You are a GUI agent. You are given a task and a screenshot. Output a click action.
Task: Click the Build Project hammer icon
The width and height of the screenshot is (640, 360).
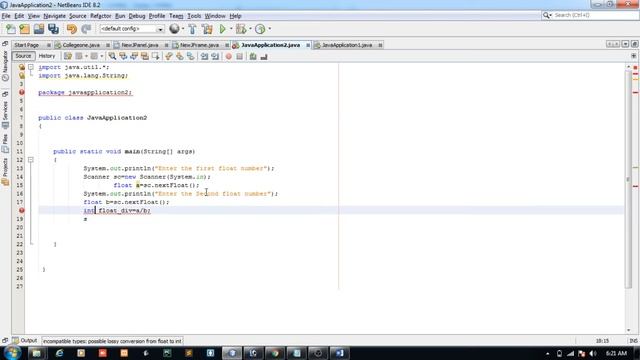tap(192, 29)
